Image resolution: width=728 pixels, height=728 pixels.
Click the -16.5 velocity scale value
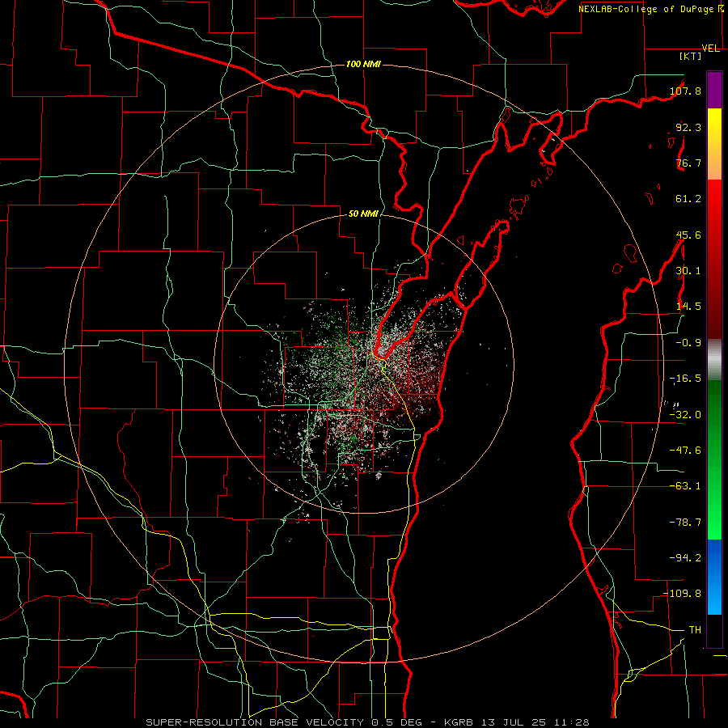tap(685, 379)
